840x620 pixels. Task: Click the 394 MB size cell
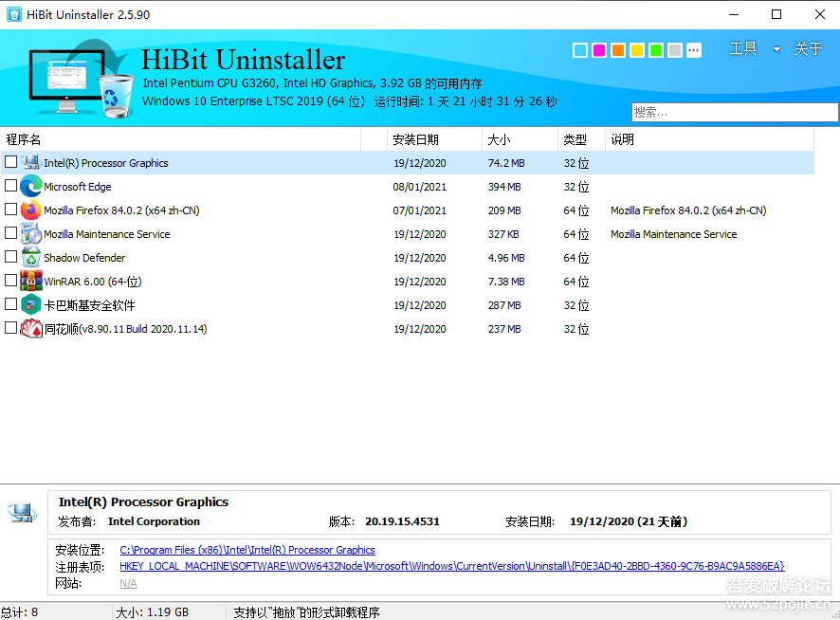coord(504,187)
